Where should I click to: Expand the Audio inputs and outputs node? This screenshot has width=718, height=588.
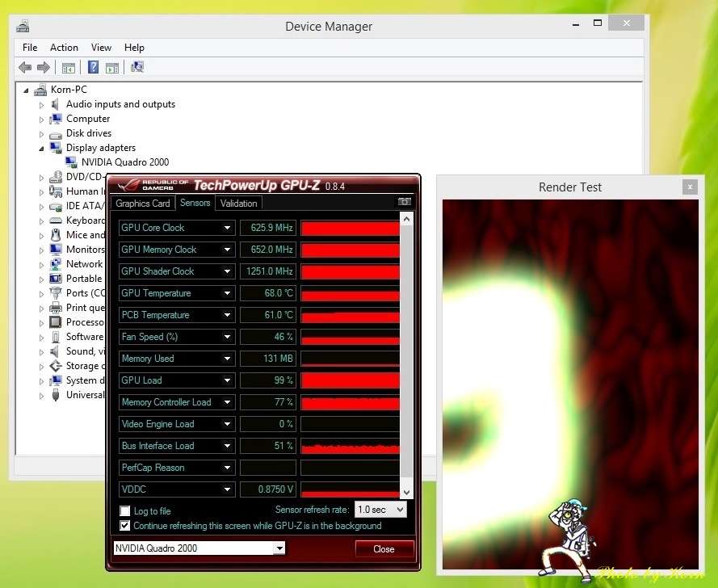tap(41, 105)
